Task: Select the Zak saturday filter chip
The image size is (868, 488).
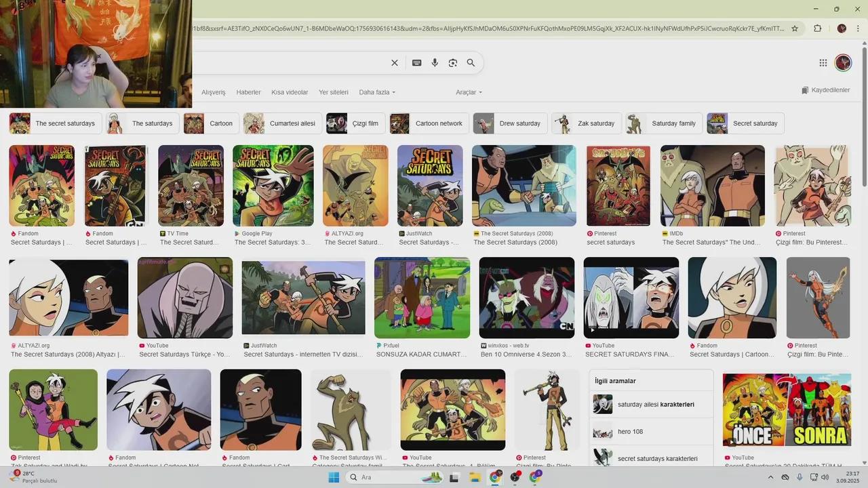Action: (x=587, y=123)
